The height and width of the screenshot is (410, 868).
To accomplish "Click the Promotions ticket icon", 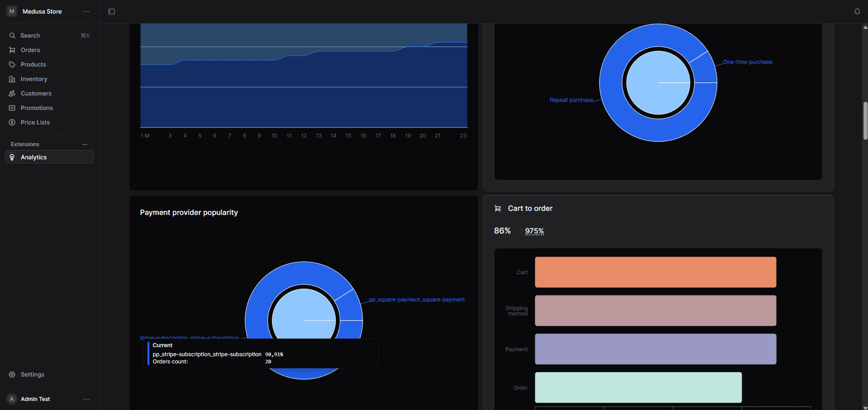I will click(x=12, y=108).
